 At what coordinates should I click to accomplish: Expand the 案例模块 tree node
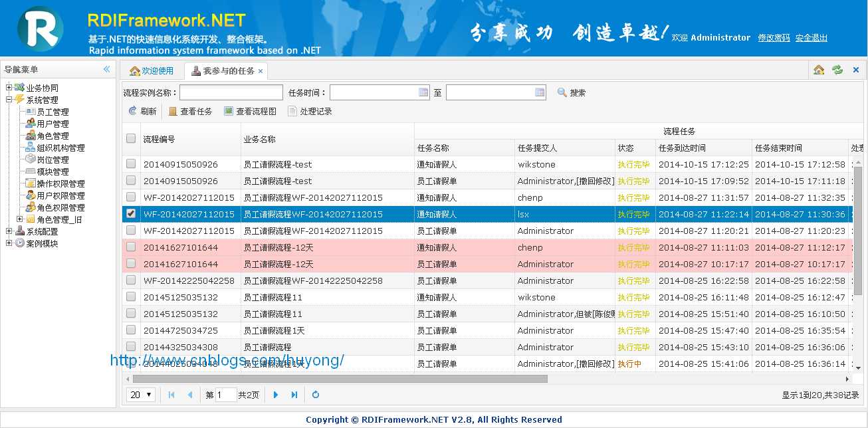click(9, 243)
